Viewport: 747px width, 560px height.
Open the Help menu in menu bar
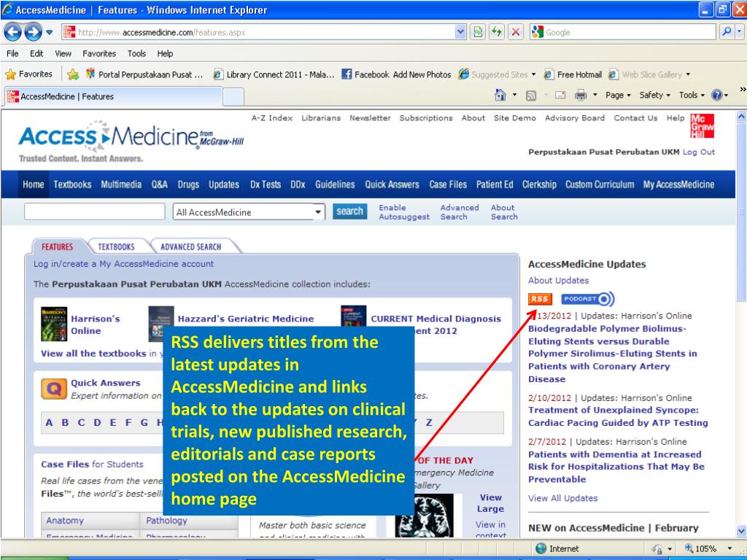click(166, 53)
